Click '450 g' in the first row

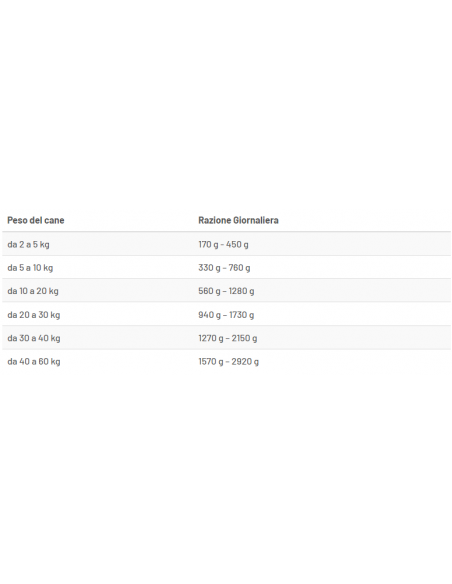point(237,244)
